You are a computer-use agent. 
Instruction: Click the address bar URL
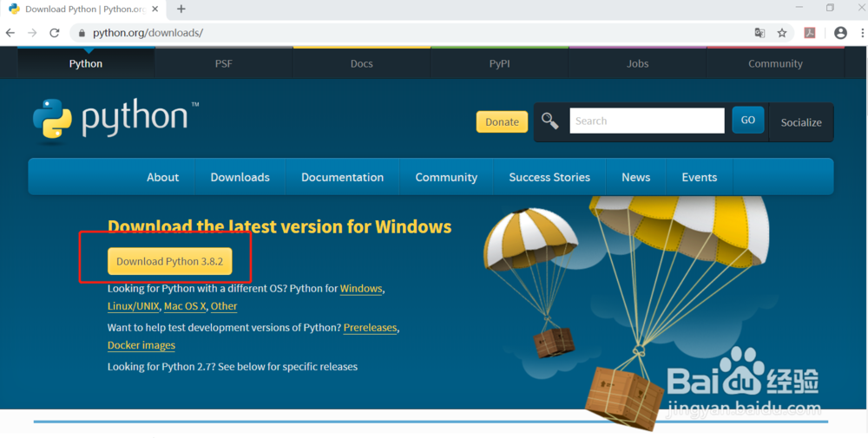click(148, 33)
